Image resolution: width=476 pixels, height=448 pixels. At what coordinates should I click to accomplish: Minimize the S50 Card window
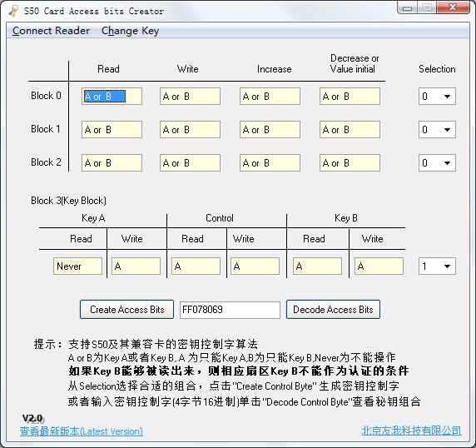point(408,7)
